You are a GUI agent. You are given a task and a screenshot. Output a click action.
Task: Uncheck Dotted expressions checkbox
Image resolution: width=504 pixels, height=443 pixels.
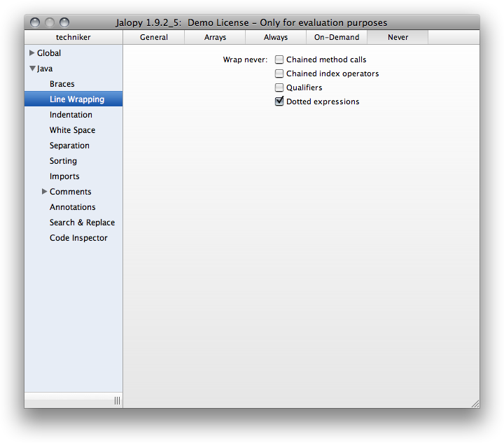[x=279, y=101]
